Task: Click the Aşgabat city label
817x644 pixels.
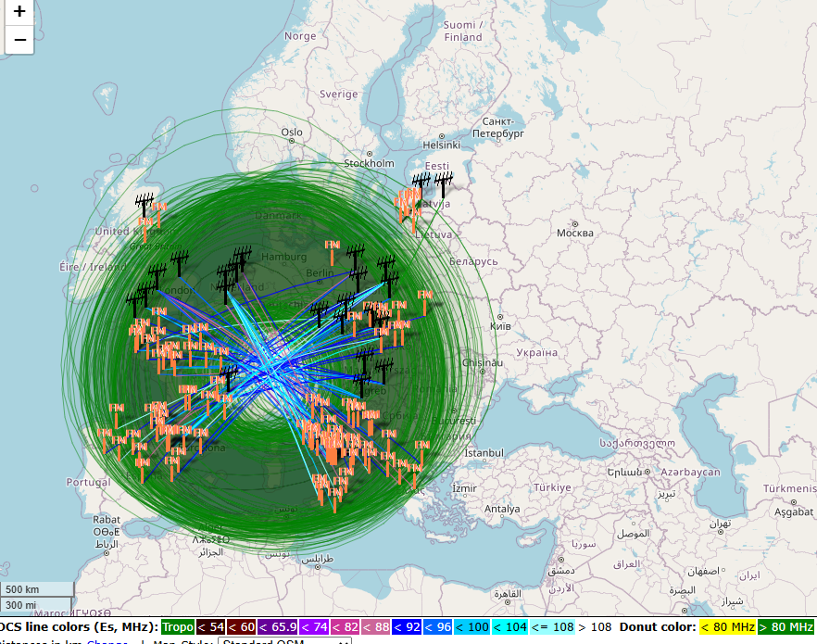Action: pos(794,511)
